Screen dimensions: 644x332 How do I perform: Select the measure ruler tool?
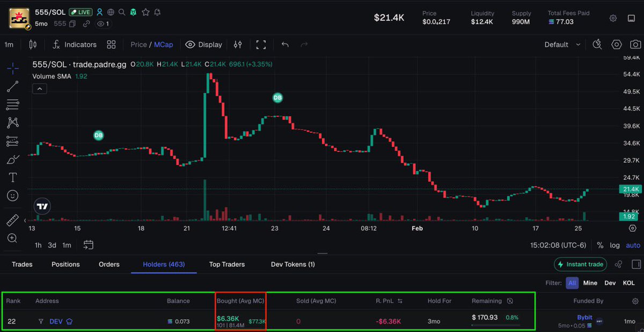12,220
